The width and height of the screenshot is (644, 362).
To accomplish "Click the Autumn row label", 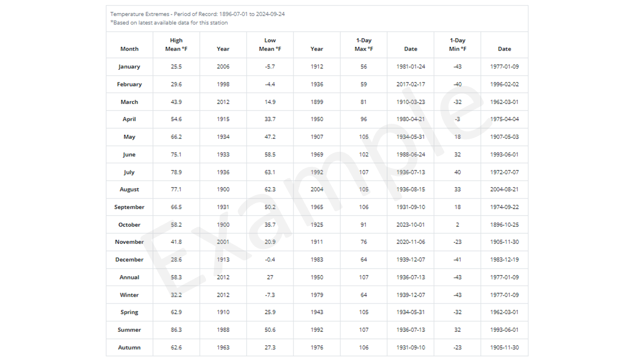I will pos(129,347).
